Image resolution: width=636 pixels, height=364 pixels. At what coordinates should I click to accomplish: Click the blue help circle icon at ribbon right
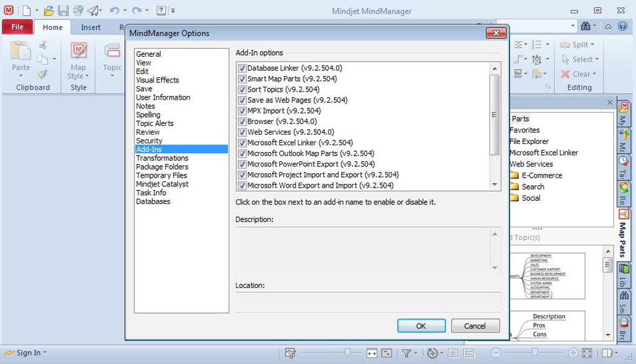(x=623, y=26)
